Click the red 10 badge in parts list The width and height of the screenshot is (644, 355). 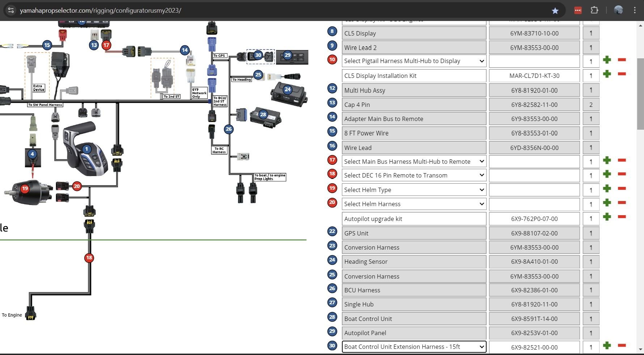tap(332, 59)
